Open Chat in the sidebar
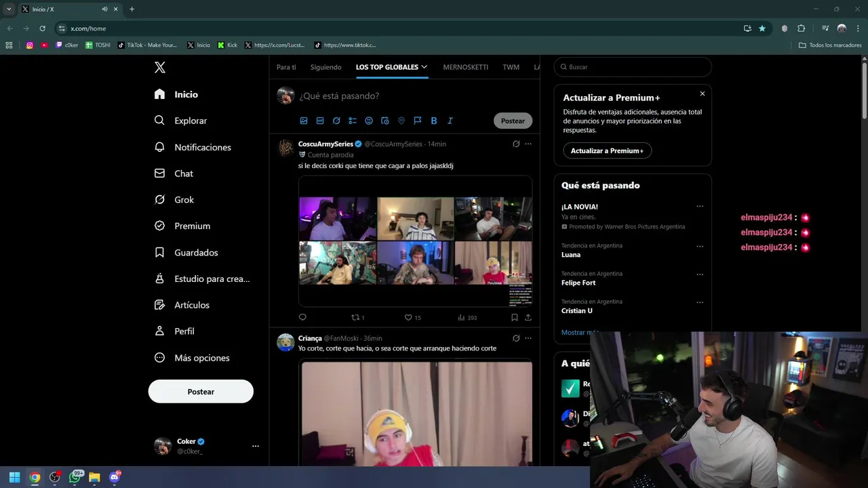 tap(174, 174)
